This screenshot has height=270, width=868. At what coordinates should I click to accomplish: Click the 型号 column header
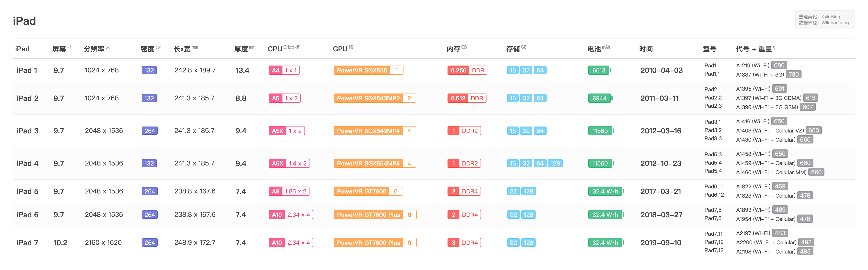710,49
